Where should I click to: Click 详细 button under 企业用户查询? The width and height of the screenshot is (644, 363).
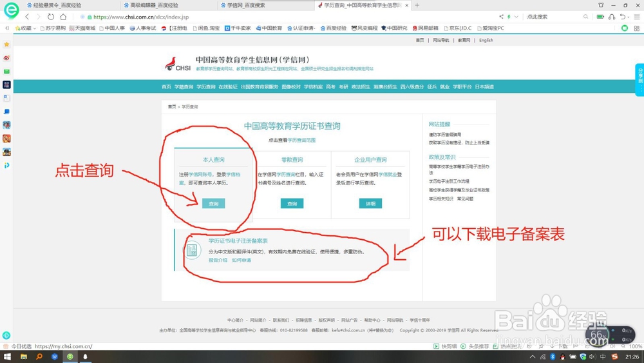(370, 204)
